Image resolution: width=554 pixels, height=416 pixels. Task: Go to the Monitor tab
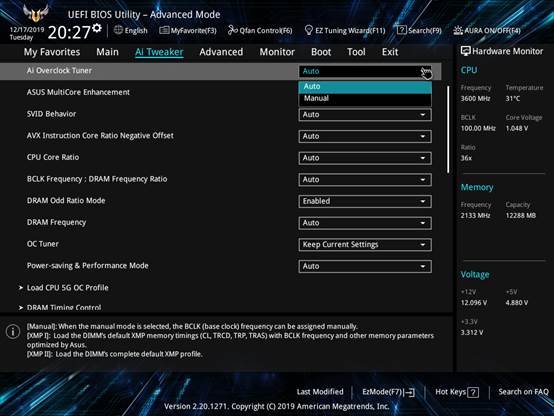(x=277, y=52)
